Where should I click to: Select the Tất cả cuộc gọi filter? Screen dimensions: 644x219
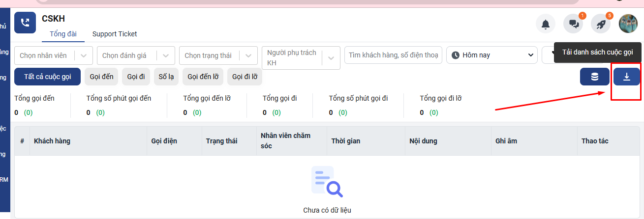point(47,77)
